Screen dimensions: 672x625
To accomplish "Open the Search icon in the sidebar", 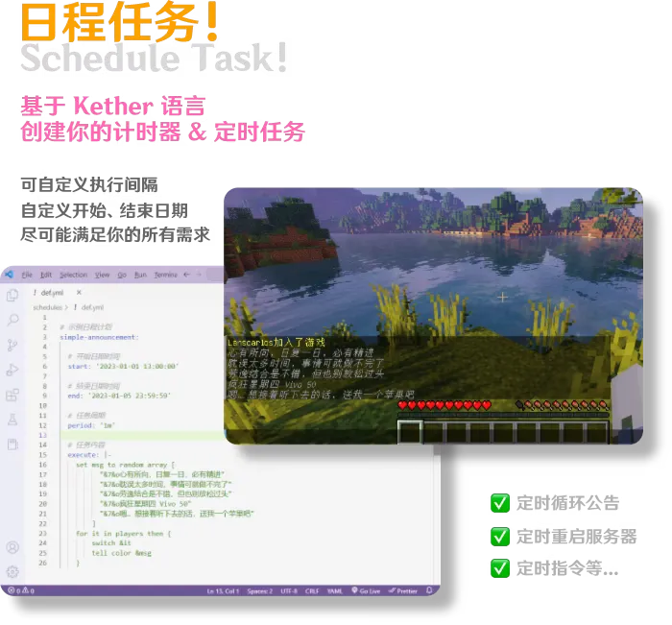I will [x=12, y=320].
